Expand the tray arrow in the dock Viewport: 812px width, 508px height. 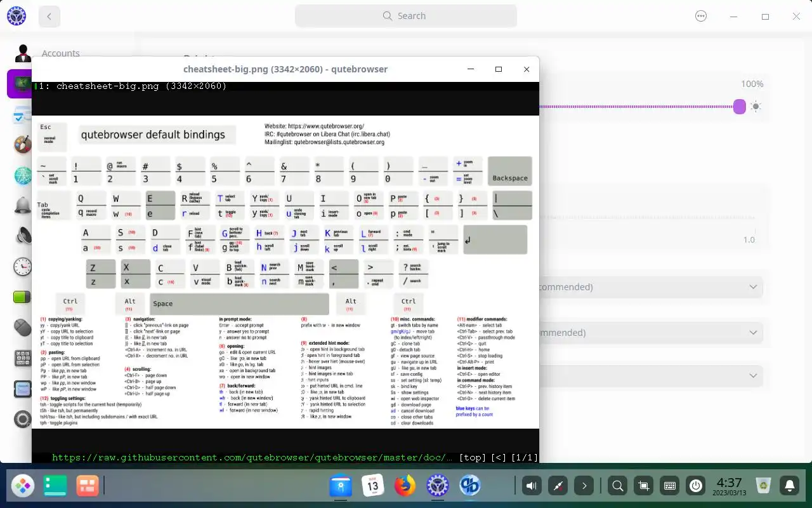pyautogui.click(x=584, y=486)
